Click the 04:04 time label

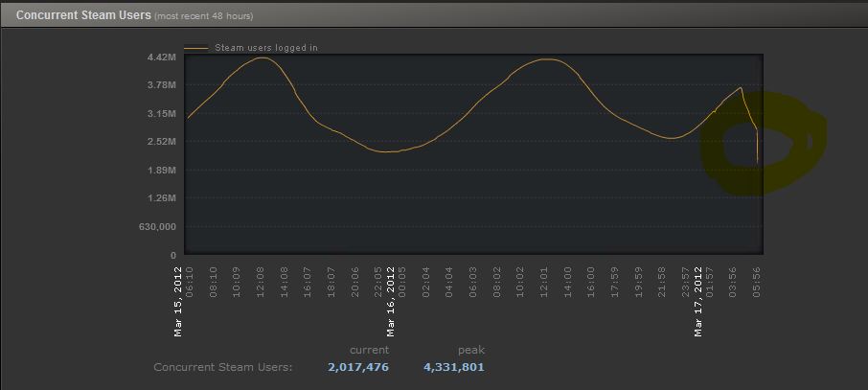coord(449,283)
